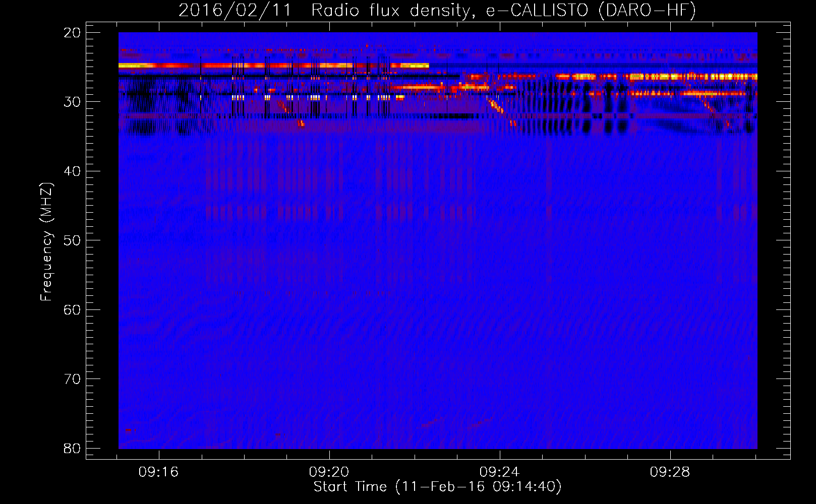This screenshot has width=816, height=504.
Task: Click the frequency tick label '40'
Action: 72,171
